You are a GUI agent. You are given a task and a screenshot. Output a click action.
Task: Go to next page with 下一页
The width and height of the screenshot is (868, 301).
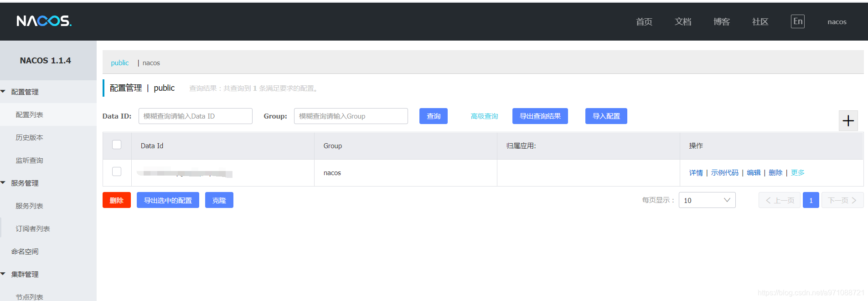point(842,200)
